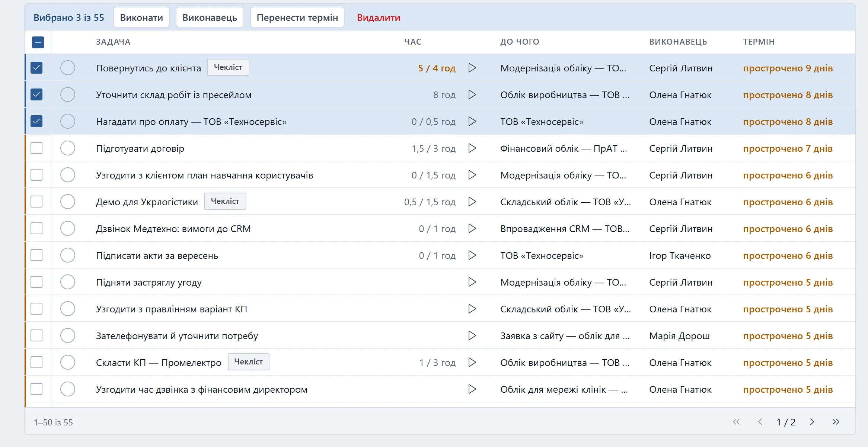This screenshot has width=868, height=447.
Task: Jump to the first page double arrow
Action: (736, 422)
